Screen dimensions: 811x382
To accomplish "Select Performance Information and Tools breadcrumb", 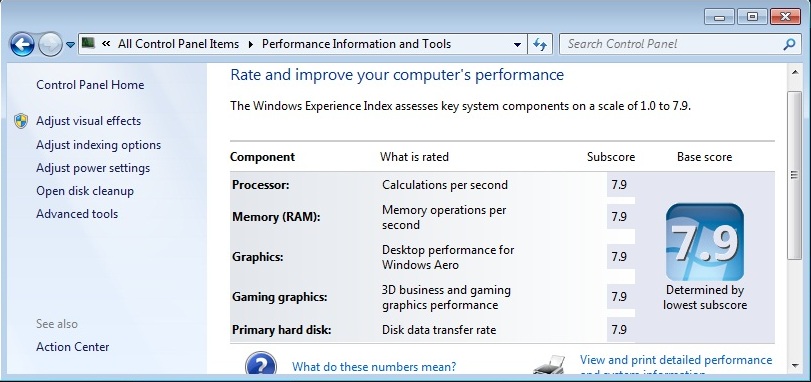I will [x=356, y=44].
